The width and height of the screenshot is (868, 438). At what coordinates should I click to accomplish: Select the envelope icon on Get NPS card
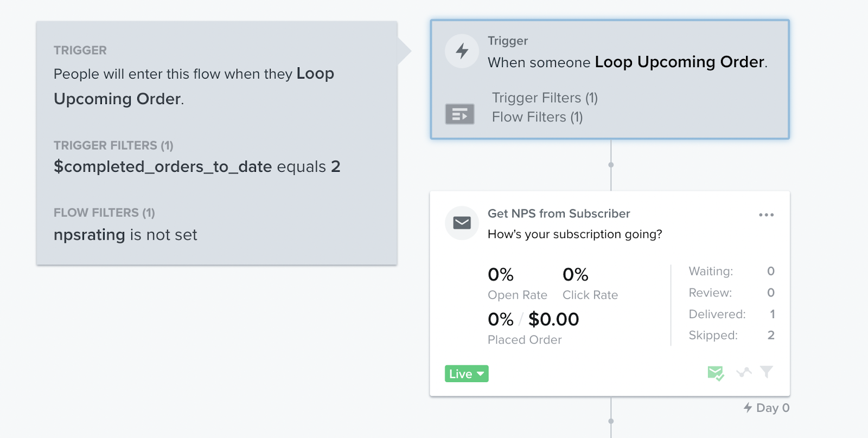click(462, 223)
